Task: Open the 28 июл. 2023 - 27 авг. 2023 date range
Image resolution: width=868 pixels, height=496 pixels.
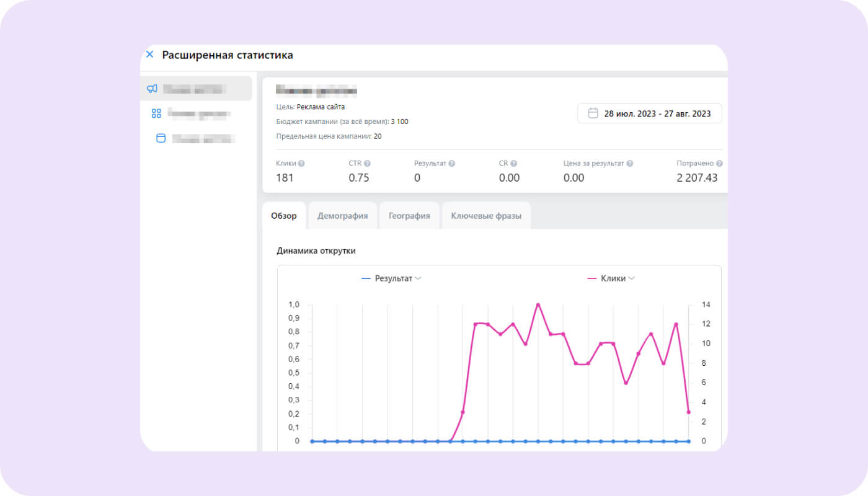Action: point(650,113)
